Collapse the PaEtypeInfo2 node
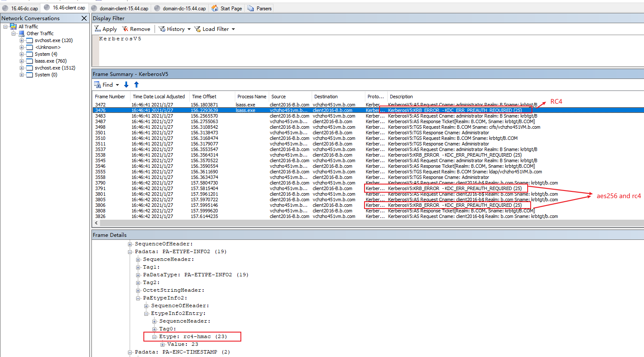The width and height of the screenshot is (644, 357). 138,298
